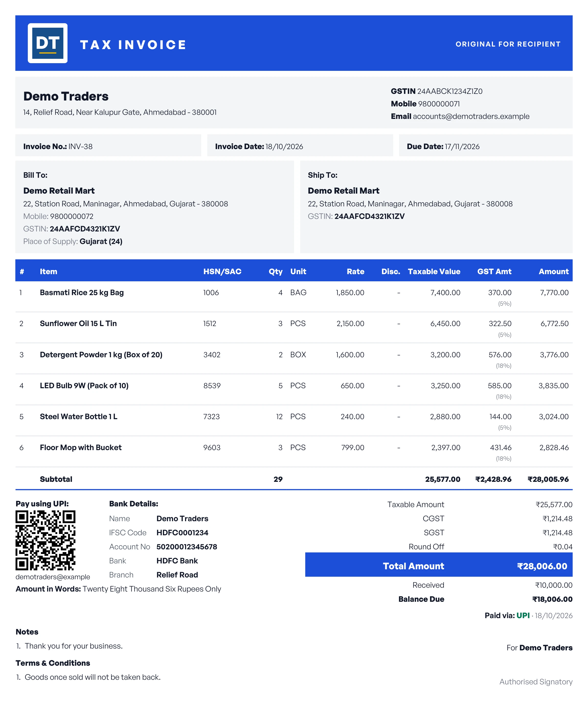Click LED Bulb 9W (Pack of 10)
This screenshot has width=588, height=701.
84,386
